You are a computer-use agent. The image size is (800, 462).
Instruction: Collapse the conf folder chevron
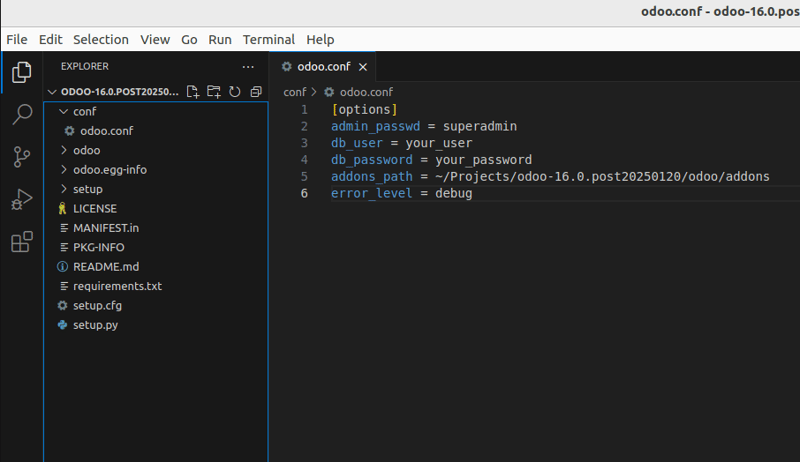pyautogui.click(x=63, y=111)
